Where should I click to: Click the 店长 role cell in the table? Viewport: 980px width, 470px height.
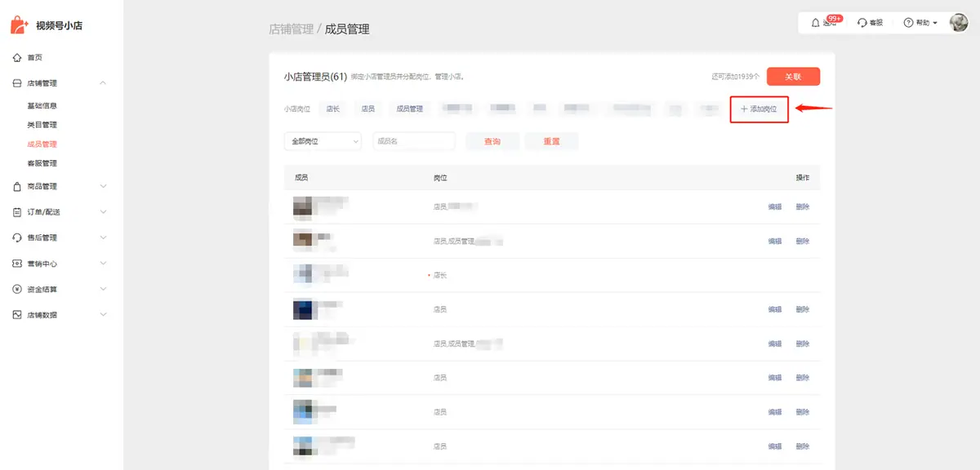pyautogui.click(x=440, y=276)
